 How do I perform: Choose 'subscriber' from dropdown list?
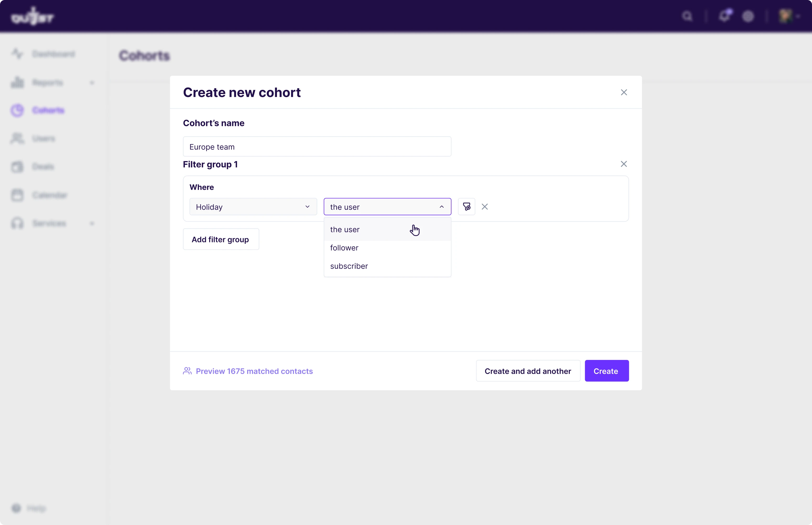coord(349,266)
